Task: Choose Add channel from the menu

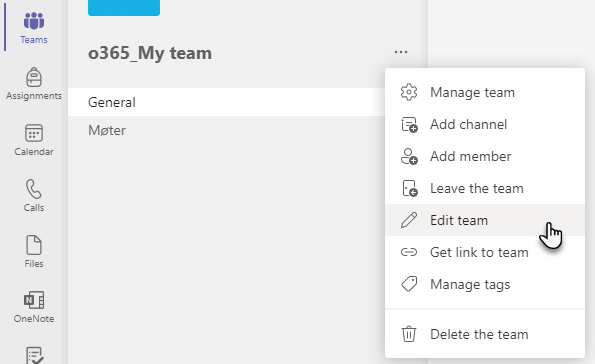Action: pyautogui.click(x=485, y=124)
